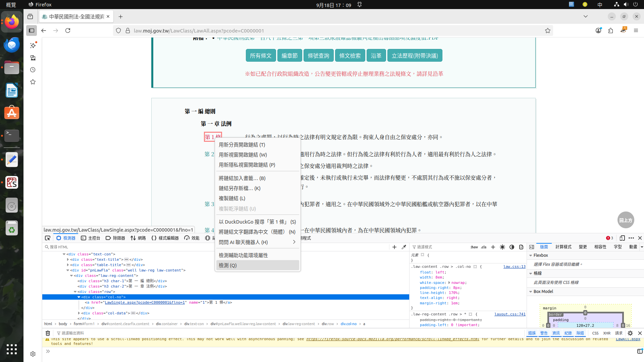Expand the col-data div node

[x=79, y=313]
